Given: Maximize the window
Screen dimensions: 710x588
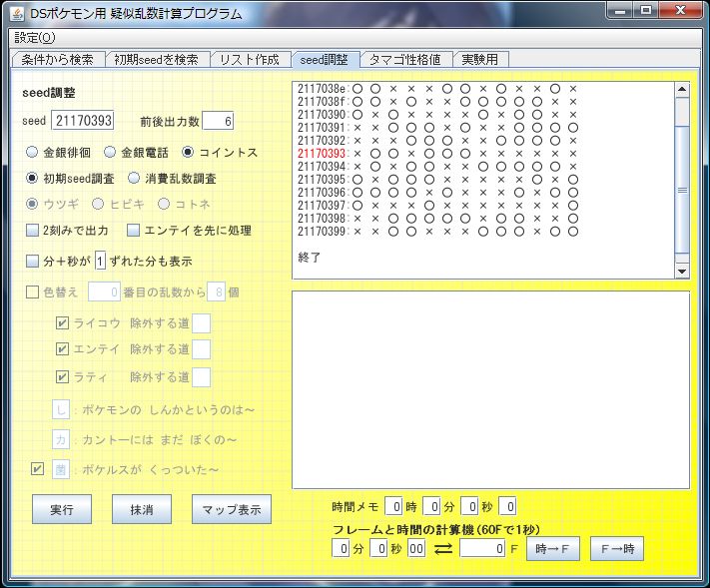Looking at the screenshot, I should click(x=647, y=10).
